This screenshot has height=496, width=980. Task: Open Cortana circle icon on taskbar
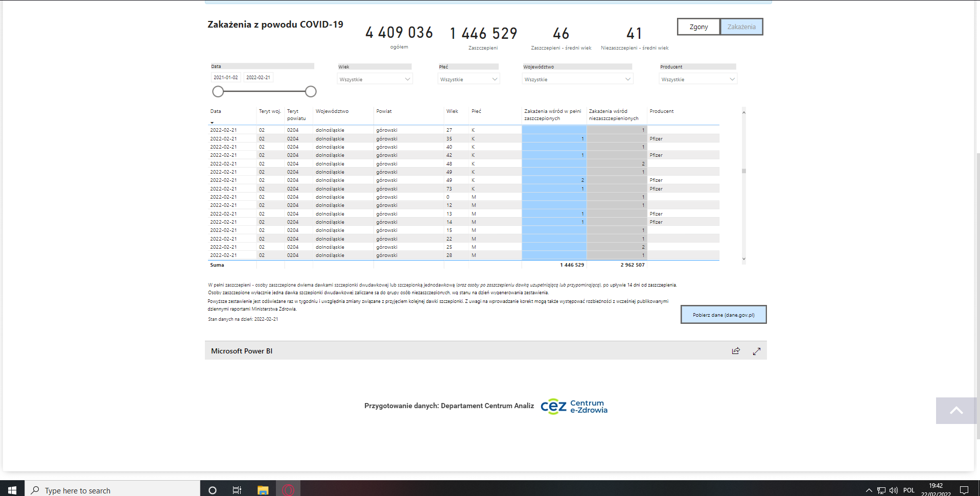pyautogui.click(x=213, y=490)
